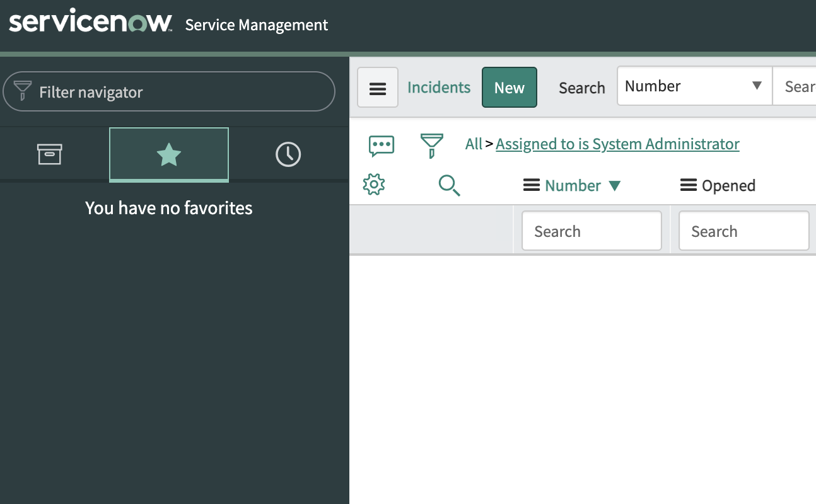Open the Assigned to is System Administrator filter
816x504 pixels.
617,144
